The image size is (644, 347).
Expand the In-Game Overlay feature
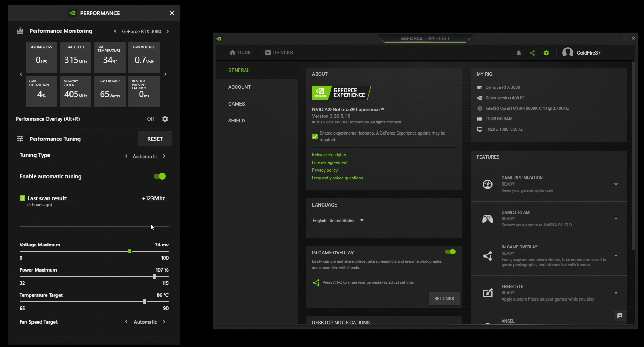(x=616, y=256)
